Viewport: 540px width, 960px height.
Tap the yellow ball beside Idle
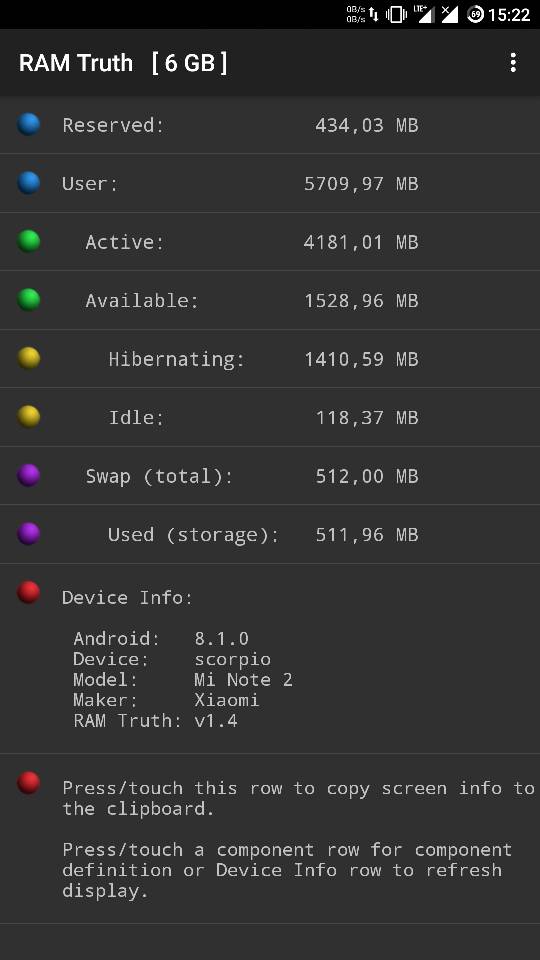point(29,417)
